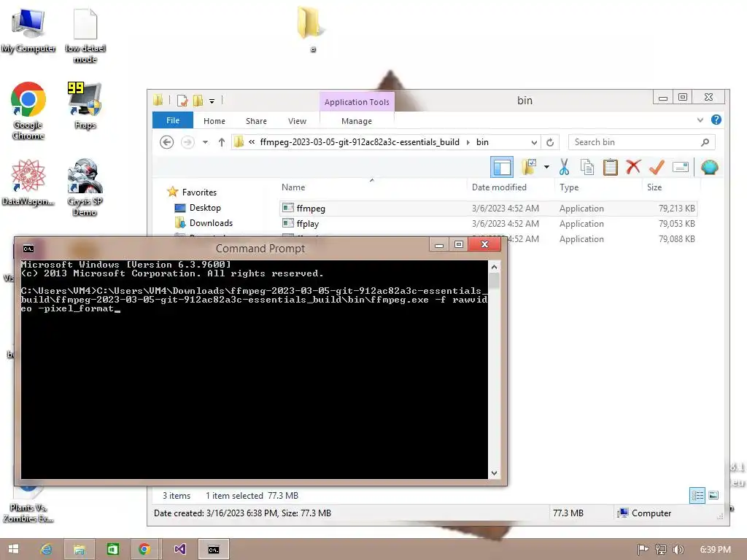The image size is (747, 560).
Task: Go up one folder level
Action: [x=222, y=142]
